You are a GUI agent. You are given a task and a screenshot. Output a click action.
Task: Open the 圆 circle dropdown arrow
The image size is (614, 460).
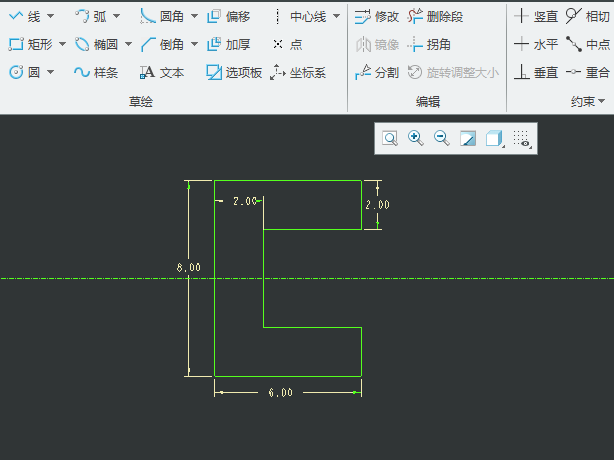(51, 72)
